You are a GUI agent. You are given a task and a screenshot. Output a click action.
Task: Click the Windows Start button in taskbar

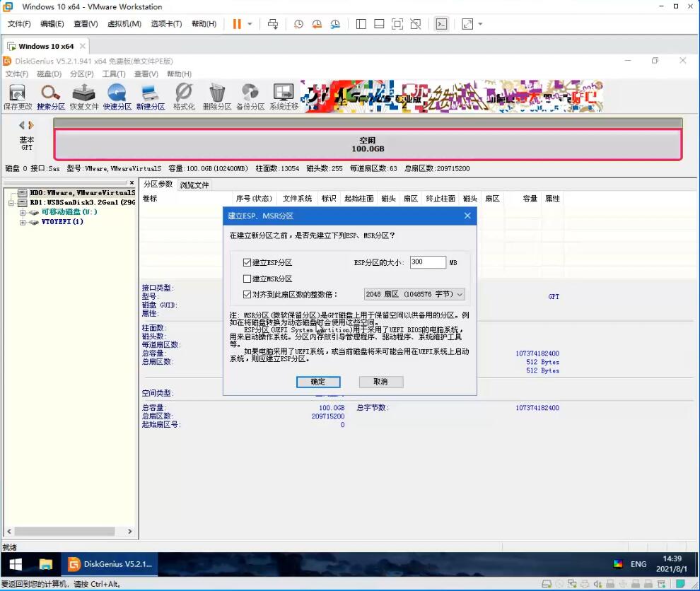click(15, 564)
